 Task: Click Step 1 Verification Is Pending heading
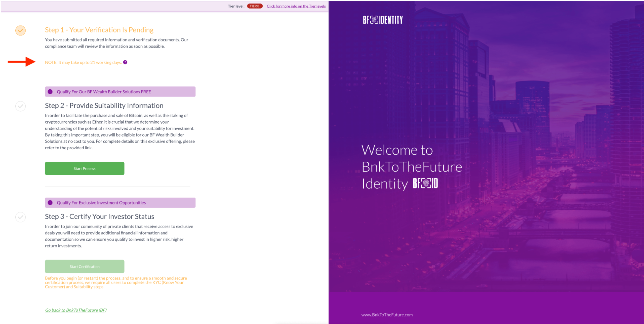pyautogui.click(x=99, y=30)
